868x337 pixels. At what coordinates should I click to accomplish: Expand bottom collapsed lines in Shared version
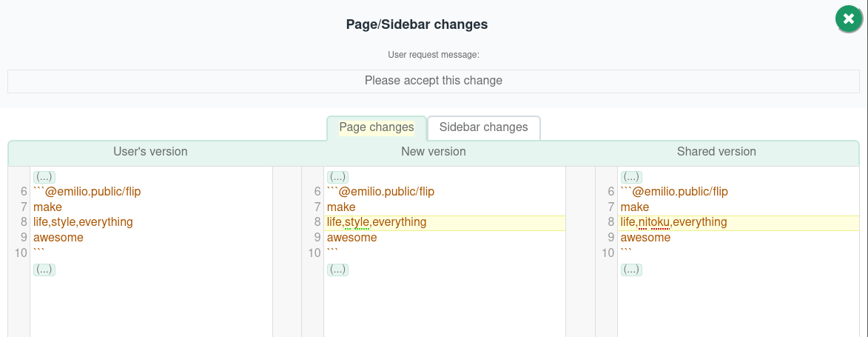(x=632, y=270)
